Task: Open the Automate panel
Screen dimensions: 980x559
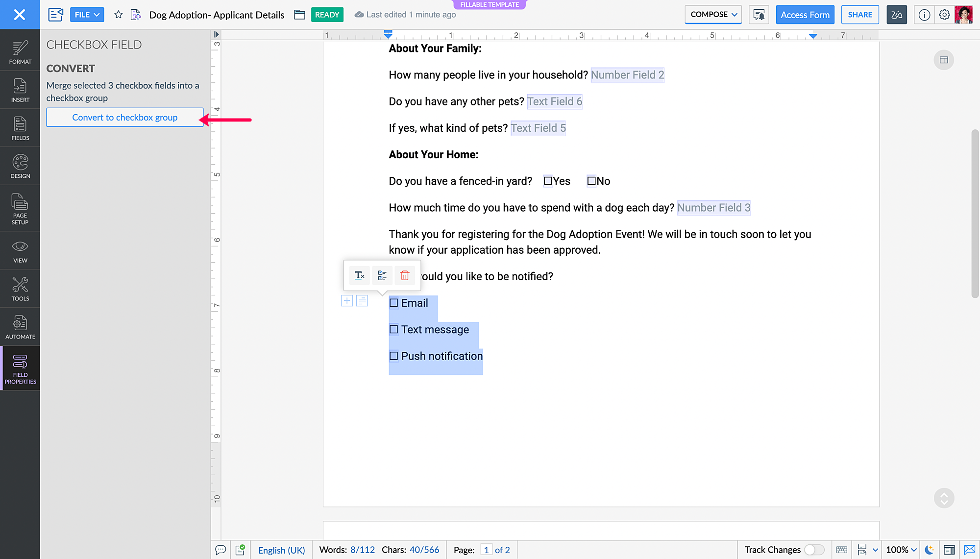Action: pos(20,327)
